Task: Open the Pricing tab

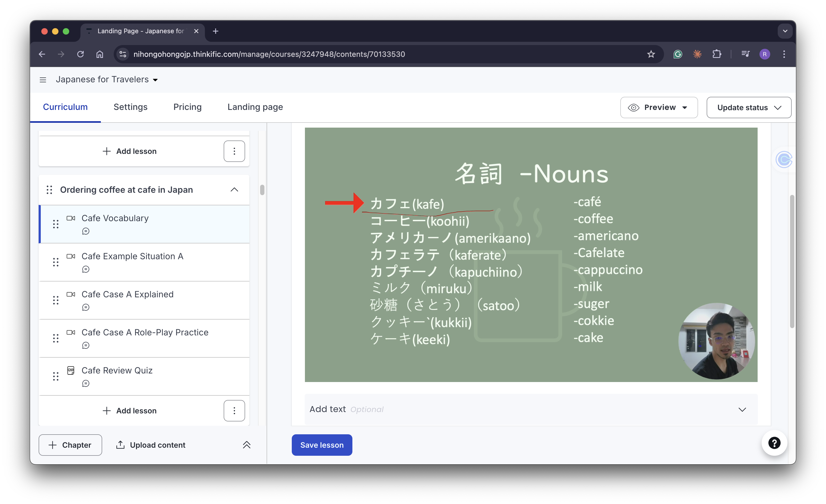Action: [x=187, y=107]
